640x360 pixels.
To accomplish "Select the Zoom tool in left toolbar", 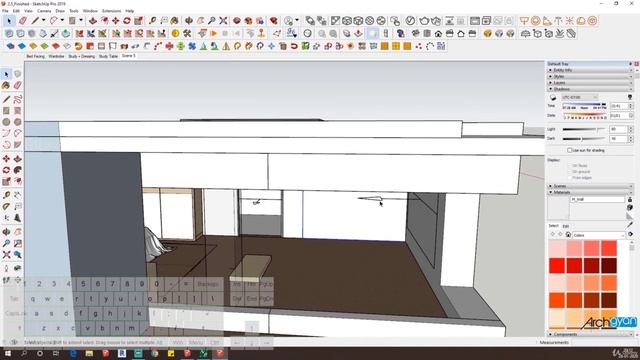I will [x=6, y=243].
